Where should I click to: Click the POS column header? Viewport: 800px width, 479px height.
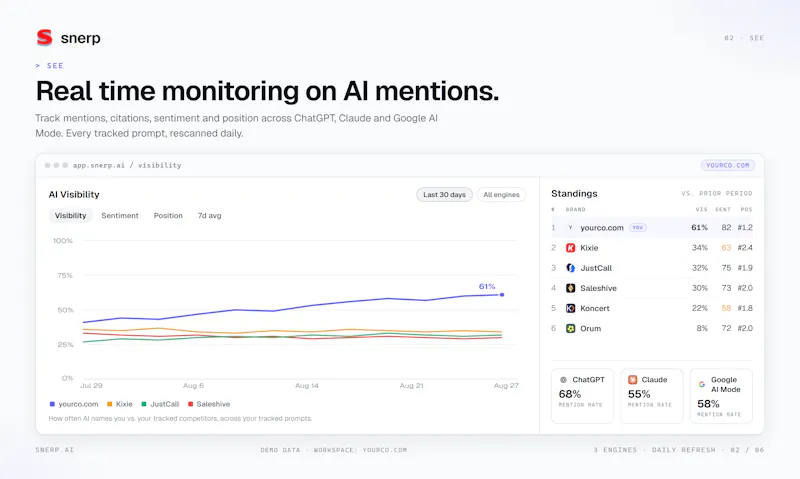click(746, 209)
